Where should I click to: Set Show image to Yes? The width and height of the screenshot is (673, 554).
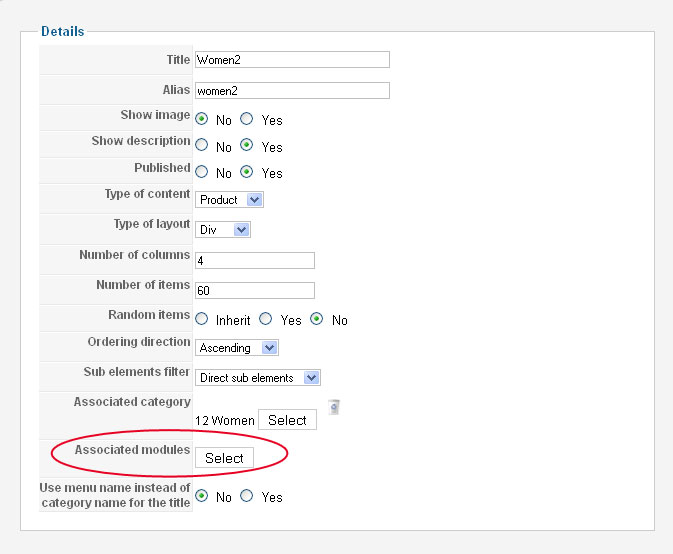coord(247,119)
